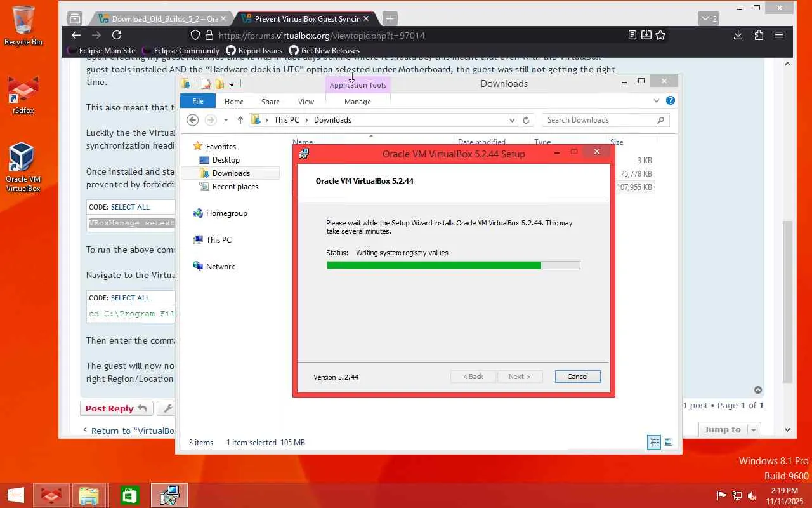
Task: Close the Prevent VirtualBox Guest Syncing tab
Action: 366,18
